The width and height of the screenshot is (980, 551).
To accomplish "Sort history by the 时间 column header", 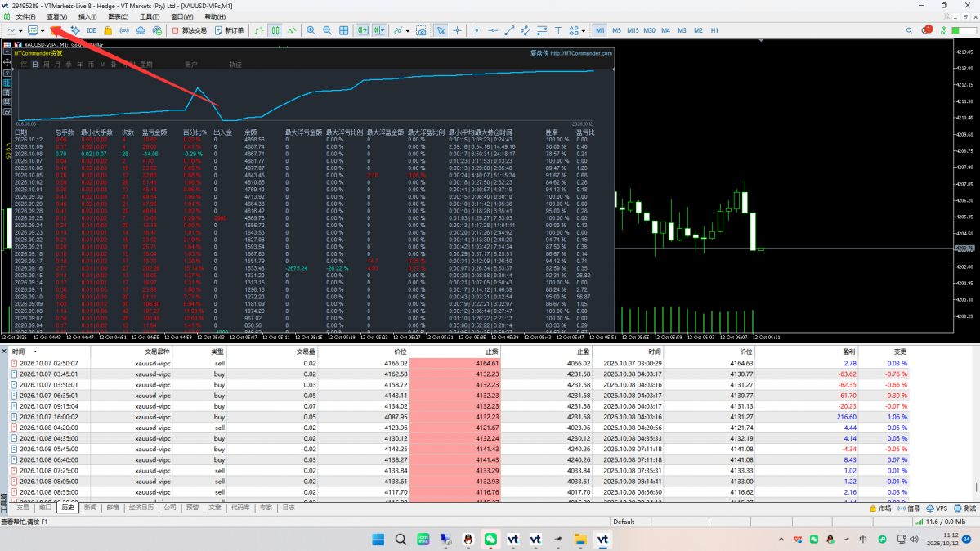I will (x=47, y=352).
